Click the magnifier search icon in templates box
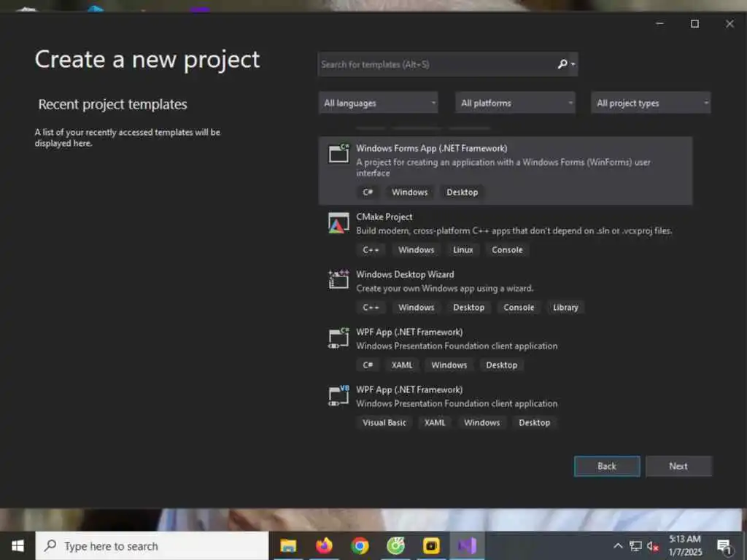 [x=562, y=64]
